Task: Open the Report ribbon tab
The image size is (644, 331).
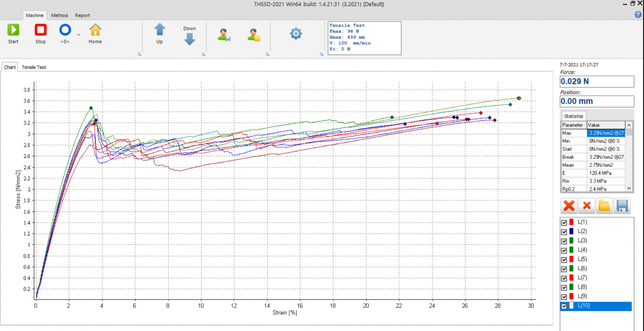Action: [x=83, y=16]
